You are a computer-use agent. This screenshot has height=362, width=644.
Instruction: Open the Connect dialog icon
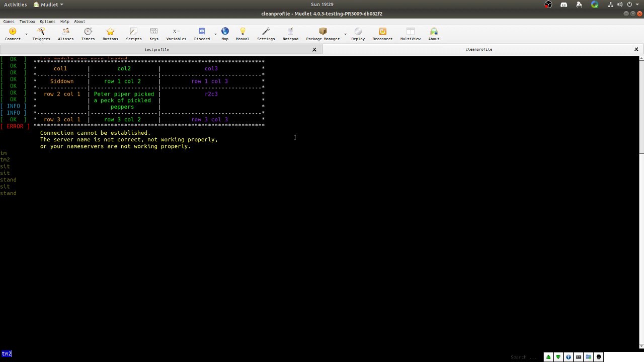point(13,34)
